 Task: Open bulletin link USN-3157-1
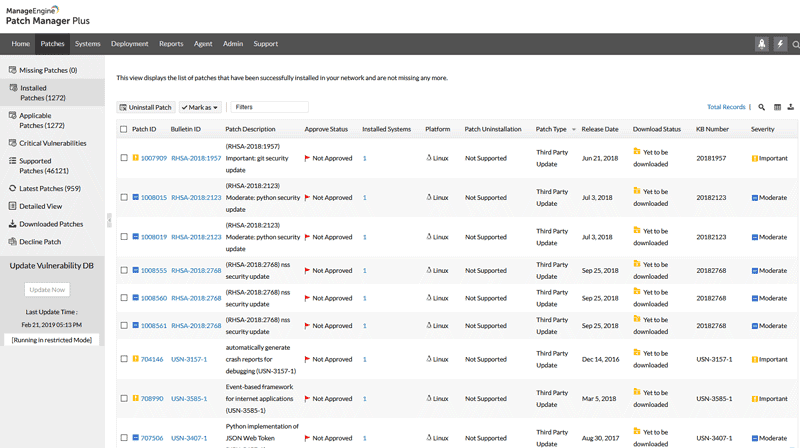pos(189,359)
